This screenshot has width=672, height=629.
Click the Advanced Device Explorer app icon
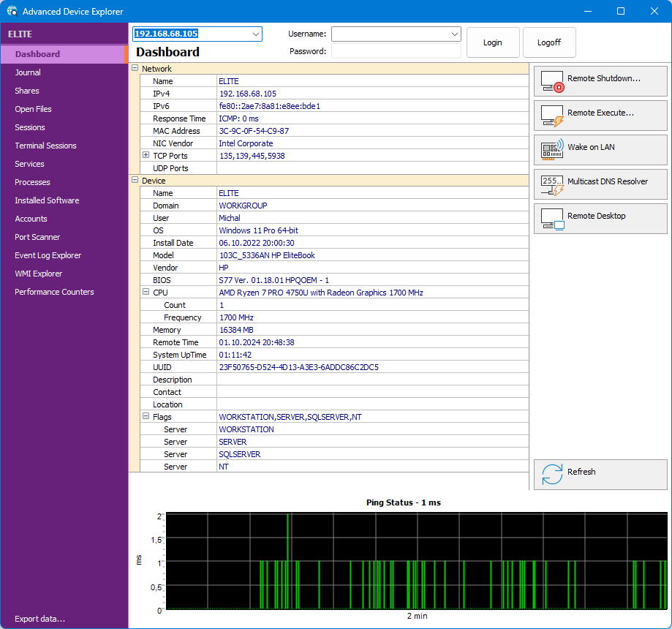pos(12,11)
